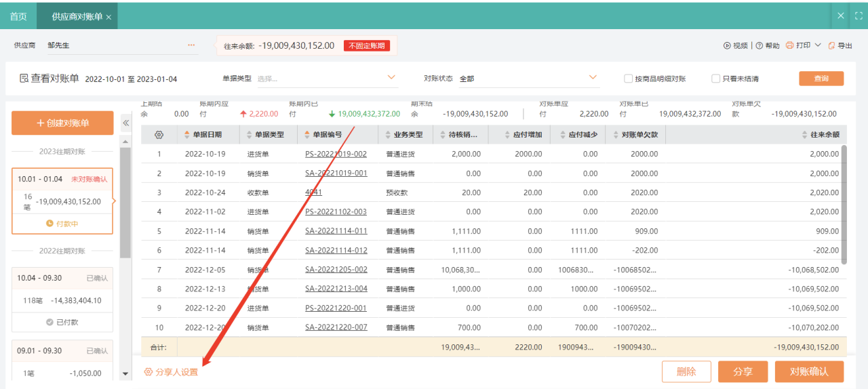Click the export icon
Viewport: 868px width, 389px height.
[x=832, y=45]
